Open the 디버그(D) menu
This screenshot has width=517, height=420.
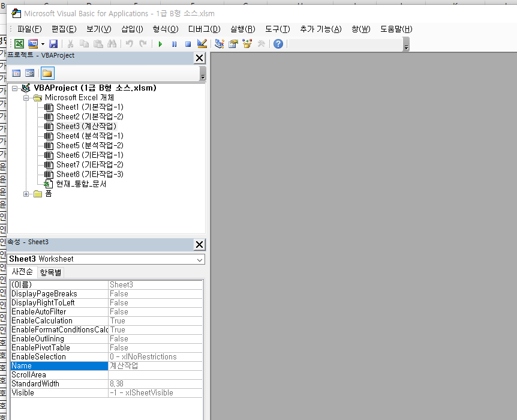pos(204,29)
